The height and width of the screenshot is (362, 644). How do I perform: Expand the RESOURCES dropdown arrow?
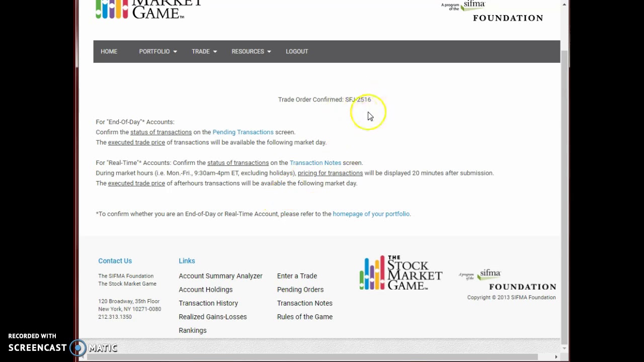click(x=269, y=52)
